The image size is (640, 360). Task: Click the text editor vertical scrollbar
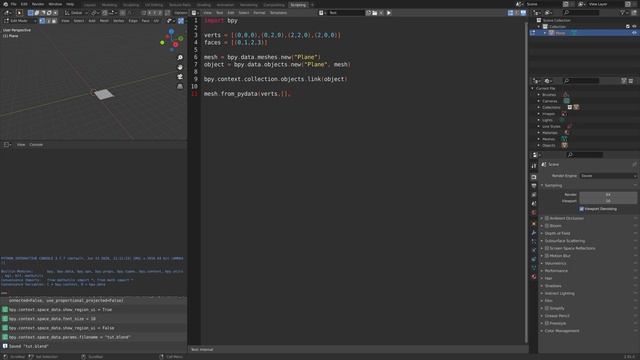[x=526, y=182]
